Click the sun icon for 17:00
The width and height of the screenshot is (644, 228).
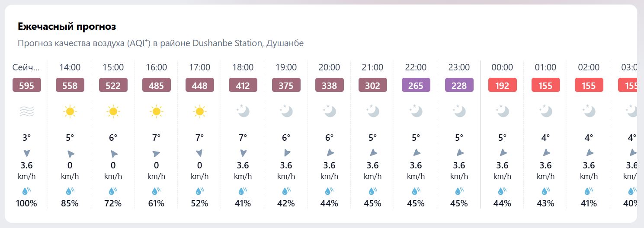click(199, 112)
